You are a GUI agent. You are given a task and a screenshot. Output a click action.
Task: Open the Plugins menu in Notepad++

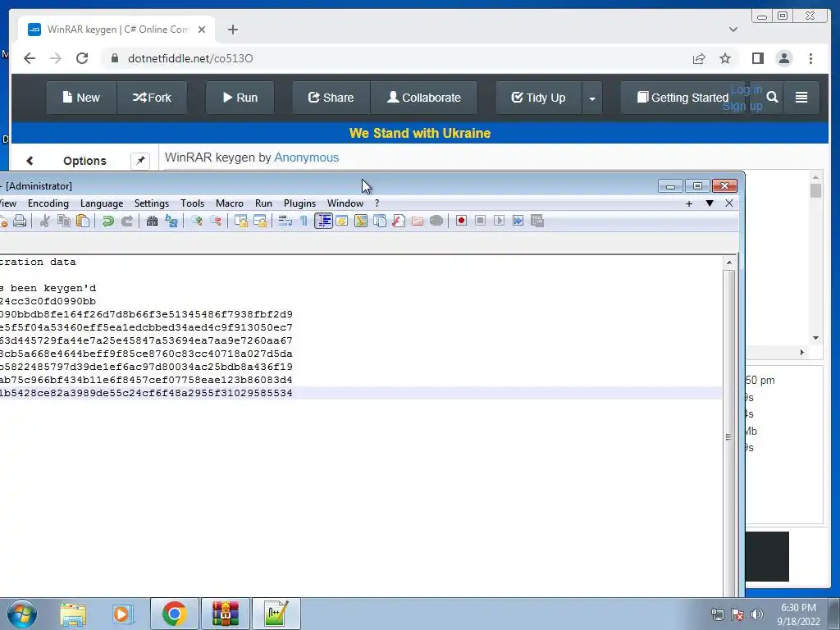pyautogui.click(x=299, y=203)
